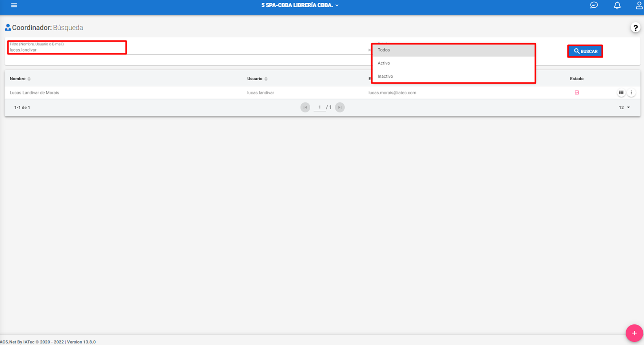
Task: Open the chat messages icon
Action: coord(594,5)
